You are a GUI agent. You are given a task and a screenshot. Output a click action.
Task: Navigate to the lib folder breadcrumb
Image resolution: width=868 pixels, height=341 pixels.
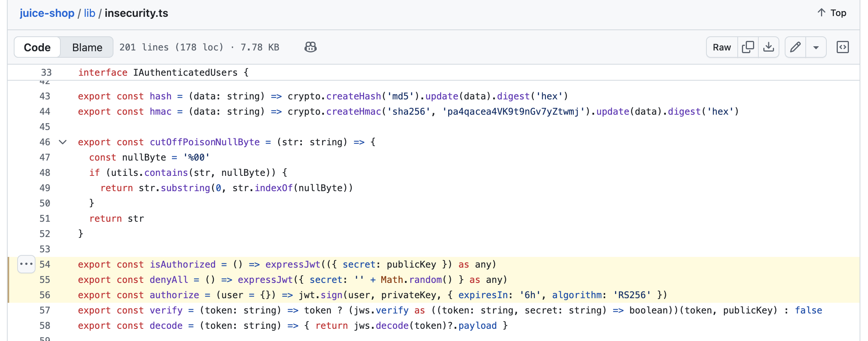[89, 13]
